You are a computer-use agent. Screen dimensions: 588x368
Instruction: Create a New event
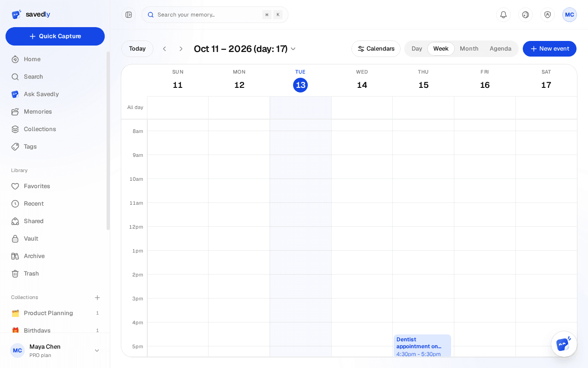[549, 49]
